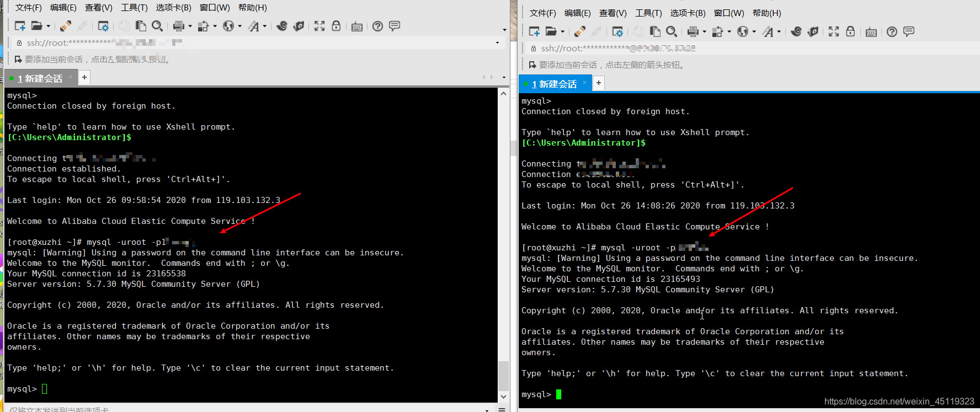
Task: Click Print icon in left Xshell window
Action: (179, 26)
